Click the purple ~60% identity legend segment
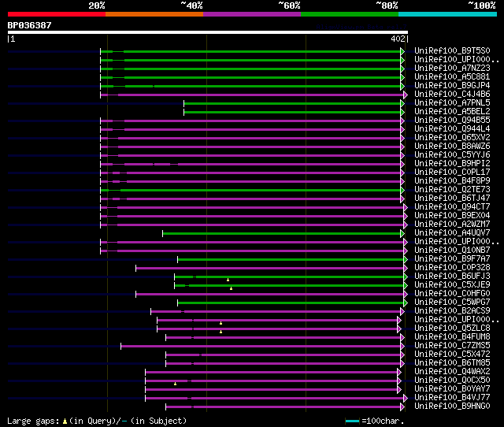The height and width of the screenshot is (427, 504). point(252,14)
